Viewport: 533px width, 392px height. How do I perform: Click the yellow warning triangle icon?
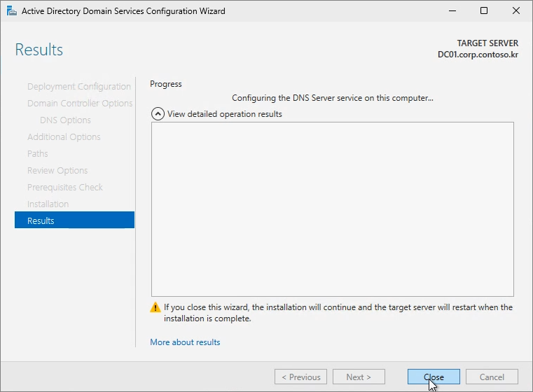pos(155,307)
